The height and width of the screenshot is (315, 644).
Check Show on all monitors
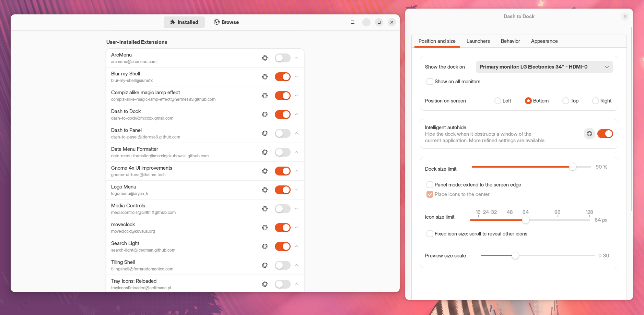[x=430, y=82]
